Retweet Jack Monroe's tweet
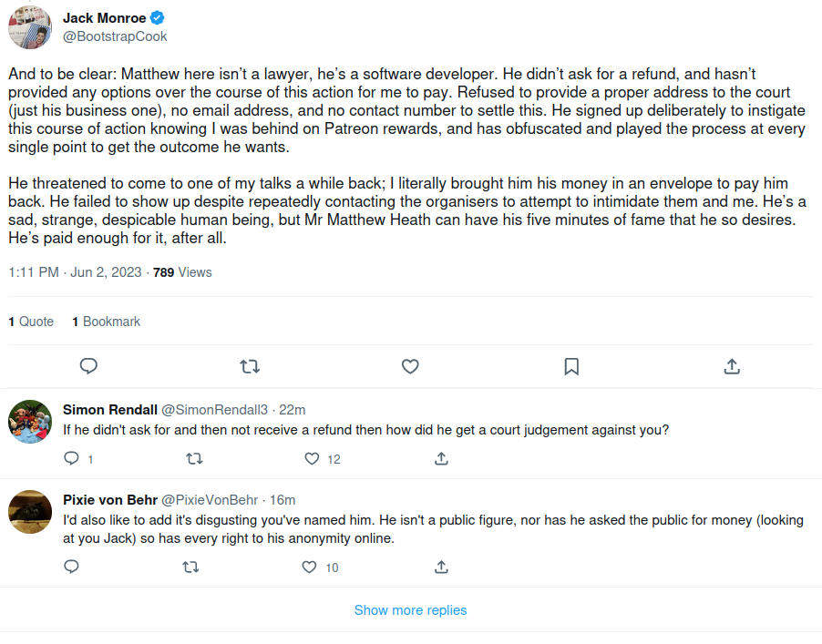 249,366
